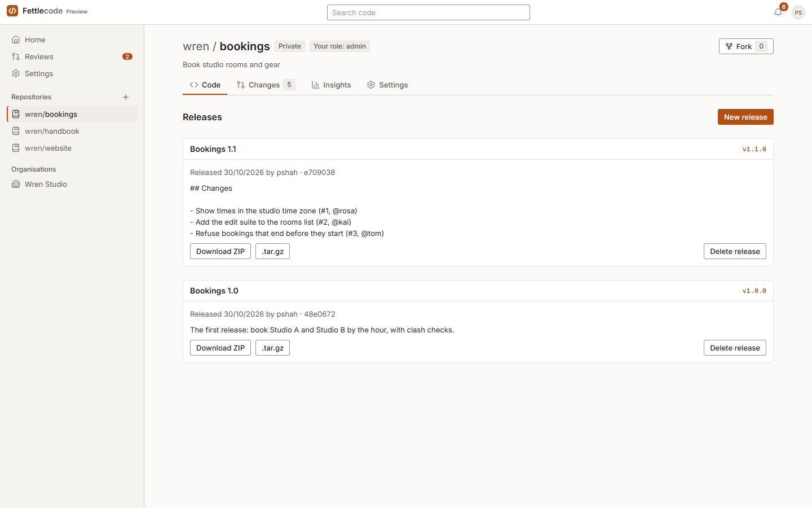Download .tar.gz for Bookings 1.1
Image resolution: width=812 pixels, height=508 pixels.
[x=273, y=251]
